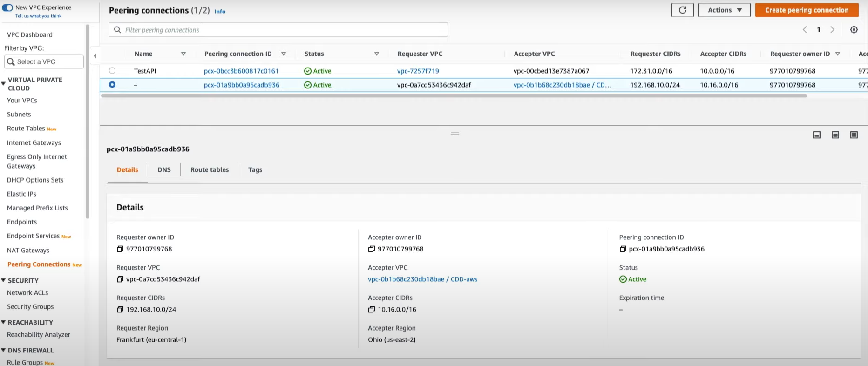The width and height of the screenshot is (868, 366).
Task: Open Your VPCs in sidebar
Action: (x=22, y=101)
